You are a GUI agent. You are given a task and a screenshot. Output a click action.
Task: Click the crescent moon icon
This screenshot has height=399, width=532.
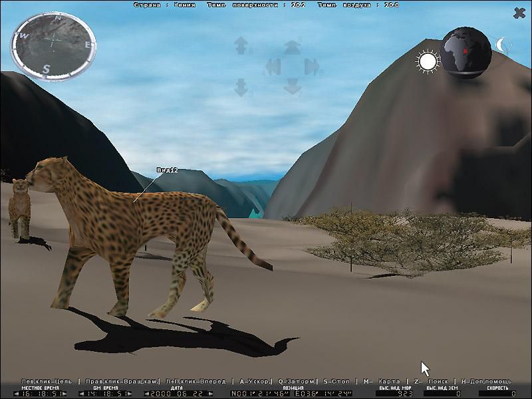[502, 45]
